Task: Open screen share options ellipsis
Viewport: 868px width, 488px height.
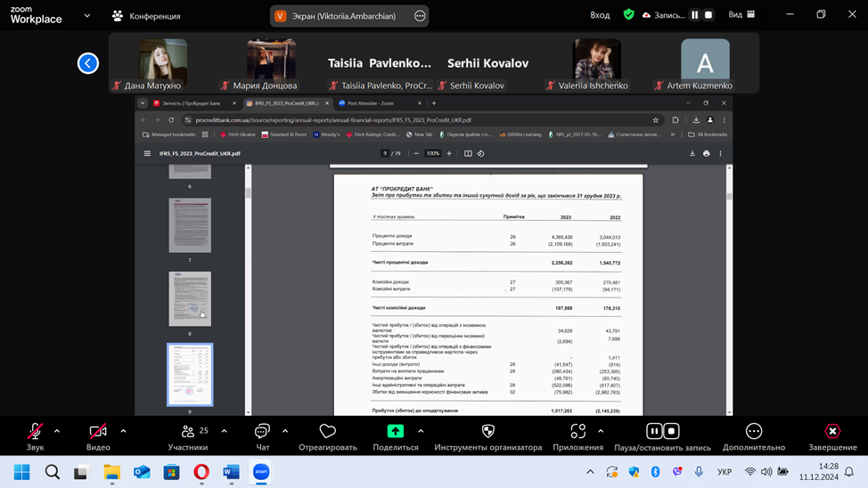Action: click(420, 16)
